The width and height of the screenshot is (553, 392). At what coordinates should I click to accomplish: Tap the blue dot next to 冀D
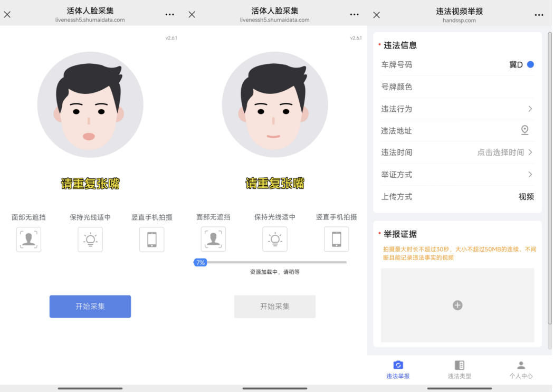(x=530, y=64)
